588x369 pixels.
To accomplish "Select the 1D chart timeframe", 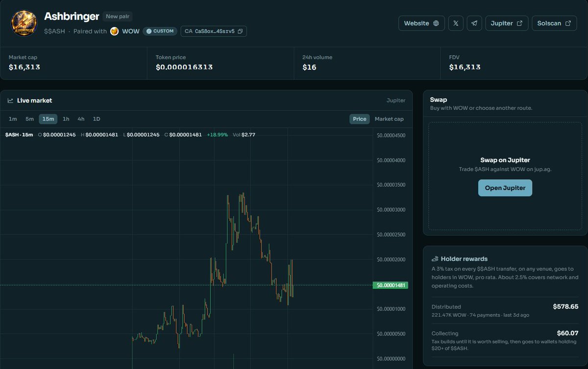I will (x=97, y=119).
